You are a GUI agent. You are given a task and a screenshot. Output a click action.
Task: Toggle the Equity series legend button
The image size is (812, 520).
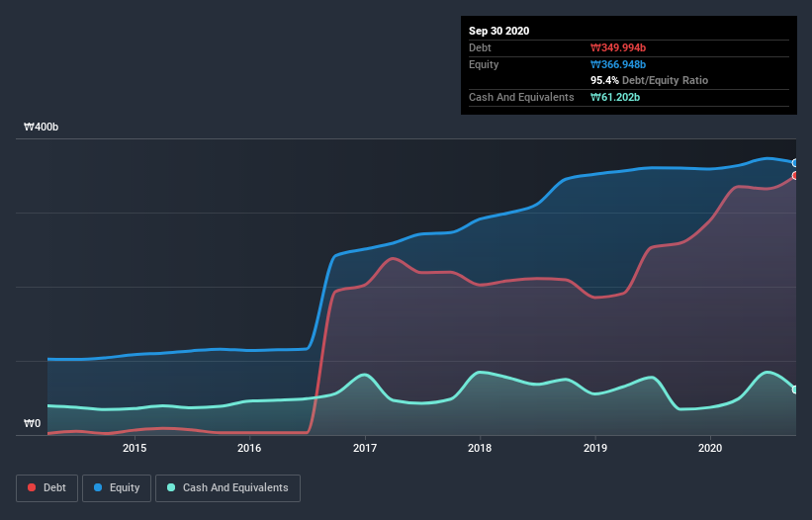point(117,488)
